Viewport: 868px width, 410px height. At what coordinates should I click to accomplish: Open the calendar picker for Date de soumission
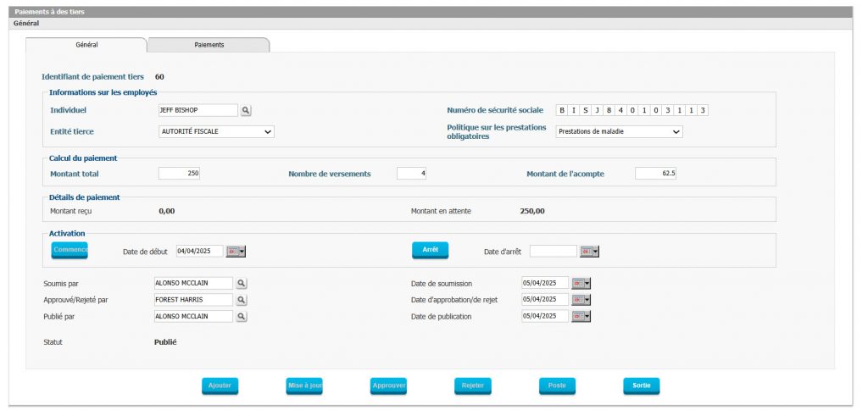(581, 283)
